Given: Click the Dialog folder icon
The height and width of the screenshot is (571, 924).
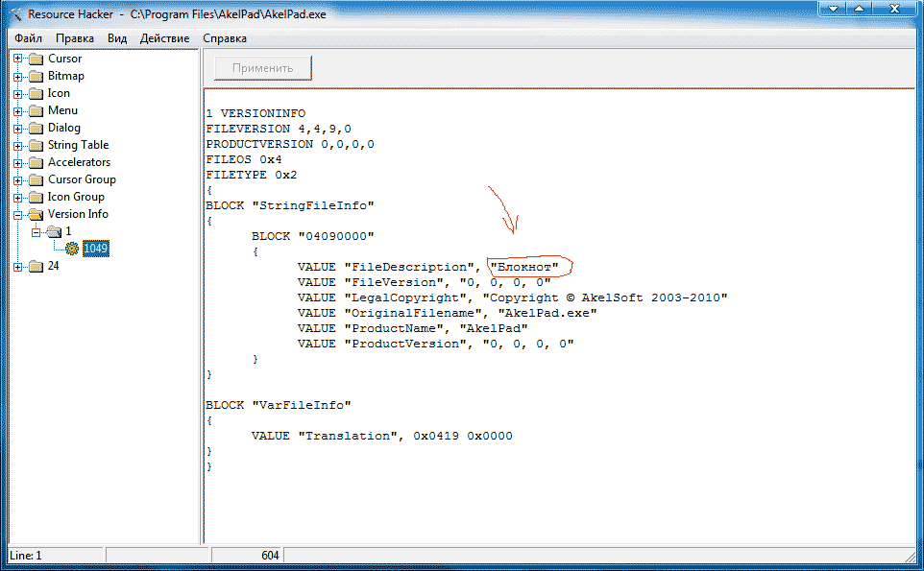Looking at the screenshot, I should coord(36,128).
